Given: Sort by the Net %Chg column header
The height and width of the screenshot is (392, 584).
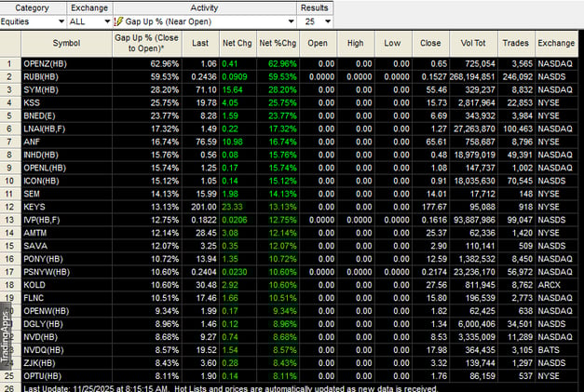Looking at the screenshot, I should (278, 43).
